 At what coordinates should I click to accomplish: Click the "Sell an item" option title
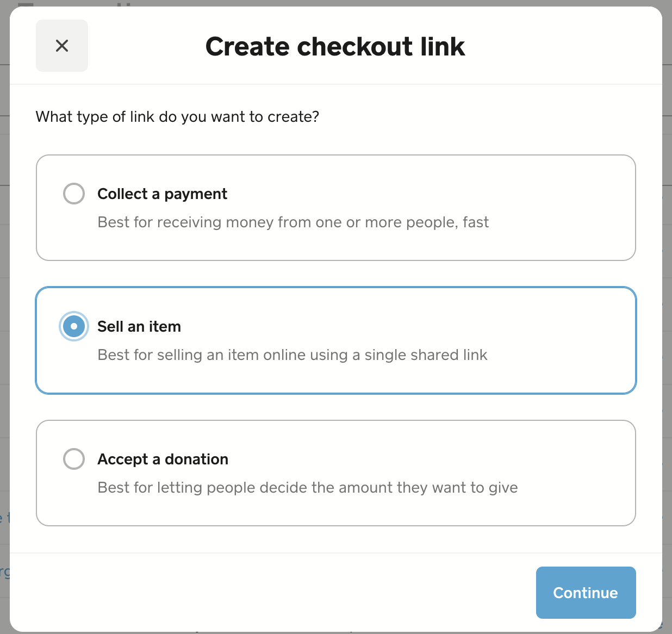139,327
